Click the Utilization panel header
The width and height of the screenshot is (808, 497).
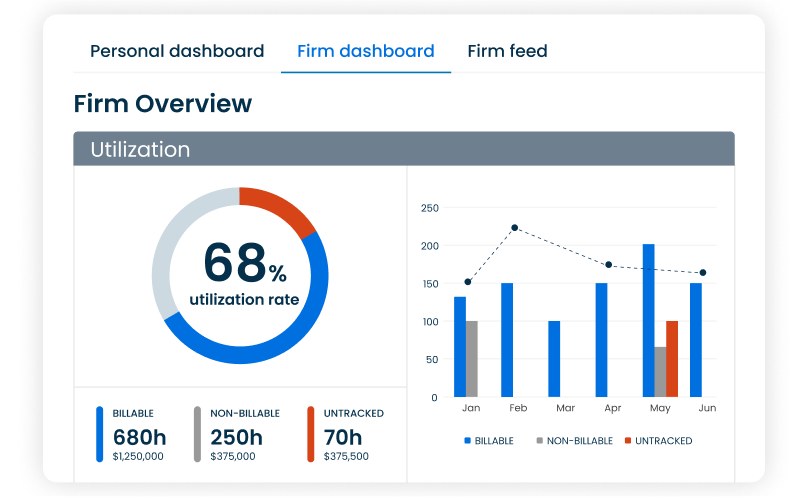click(x=403, y=149)
